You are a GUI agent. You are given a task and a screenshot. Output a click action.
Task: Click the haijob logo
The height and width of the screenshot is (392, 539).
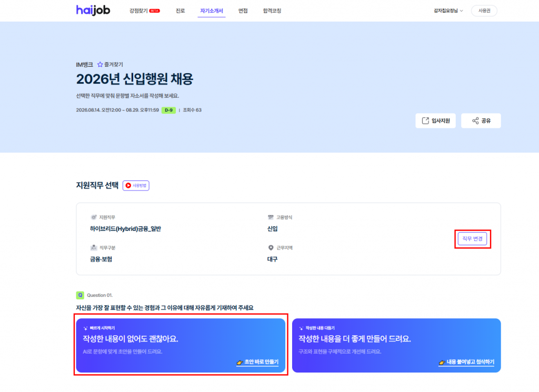click(x=93, y=11)
